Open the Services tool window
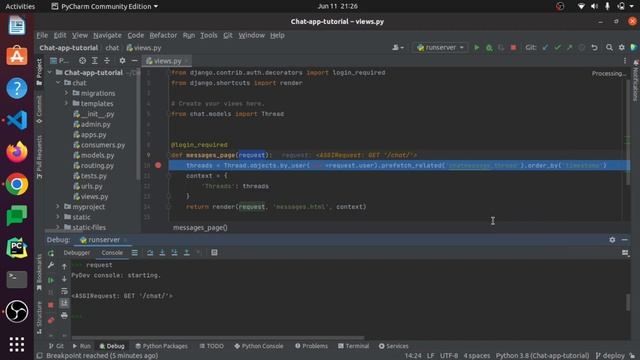 tap(393, 346)
